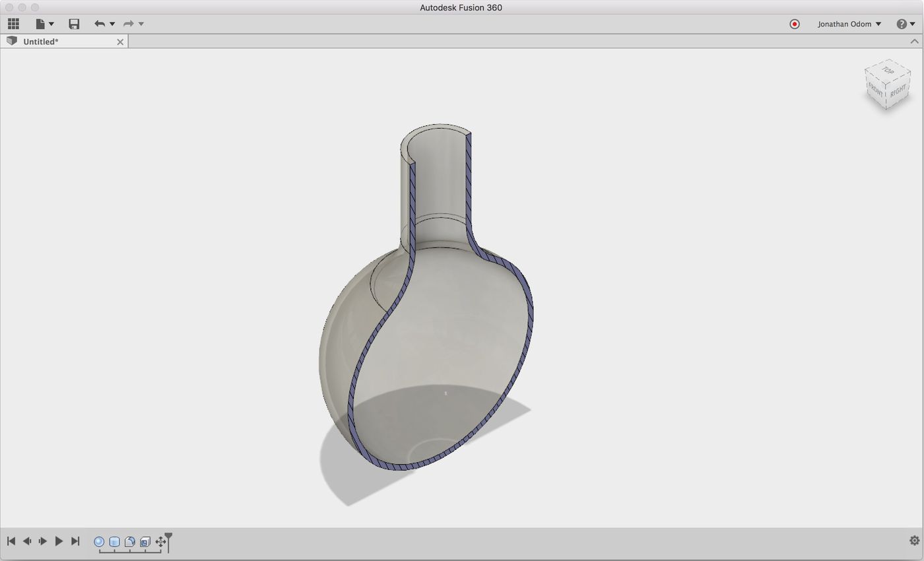Step back one timeline feature
This screenshot has height=561, width=924.
click(27, 541)
